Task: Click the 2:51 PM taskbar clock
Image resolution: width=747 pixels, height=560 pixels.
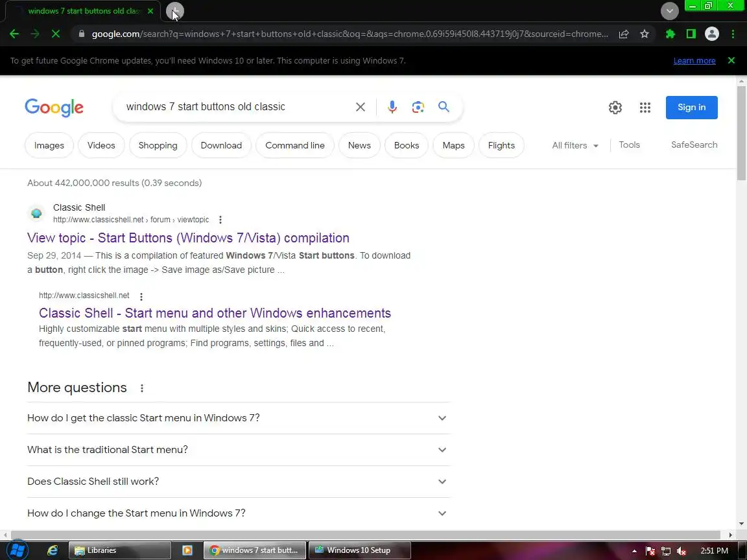Action: click(x=714, y=551)
